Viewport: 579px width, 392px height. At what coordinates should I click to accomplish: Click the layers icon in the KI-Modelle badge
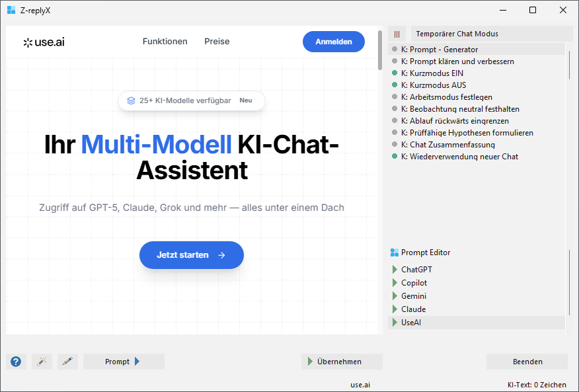(x=131, y=100)
